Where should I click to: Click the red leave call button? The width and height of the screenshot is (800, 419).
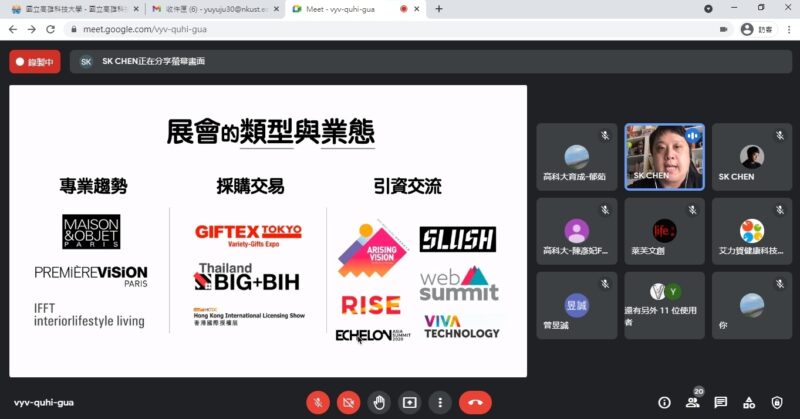coord(475,403)
